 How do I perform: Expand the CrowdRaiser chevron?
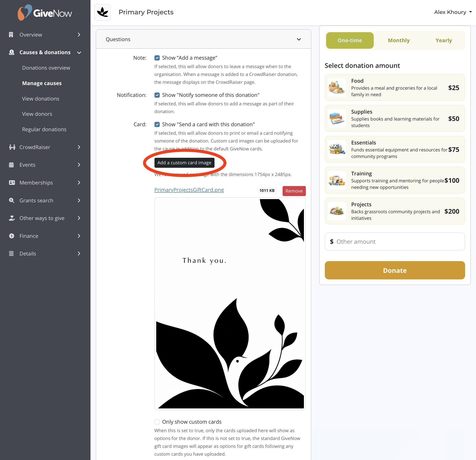point(79,147)
